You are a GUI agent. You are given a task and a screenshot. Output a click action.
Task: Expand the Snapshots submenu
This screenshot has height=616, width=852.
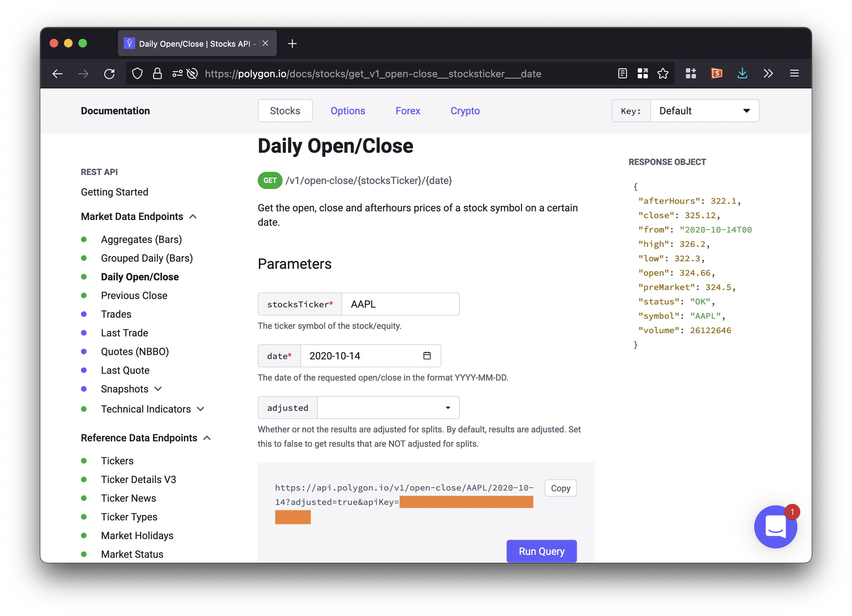[x=158, y=389]
